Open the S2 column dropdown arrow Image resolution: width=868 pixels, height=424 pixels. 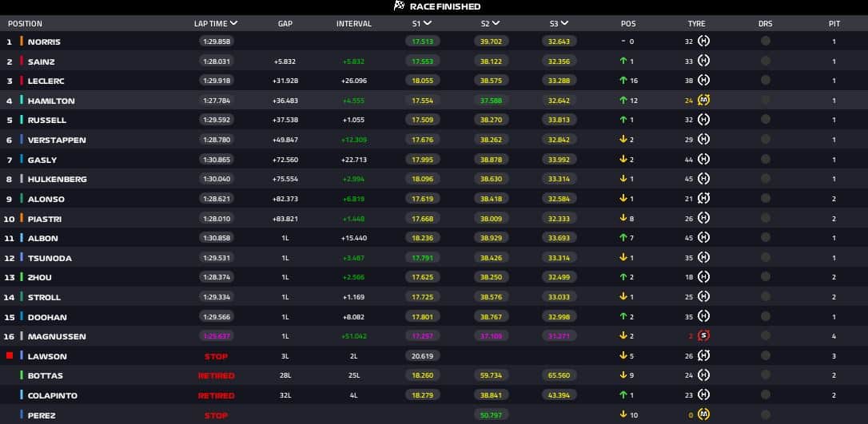coord(496,23)
